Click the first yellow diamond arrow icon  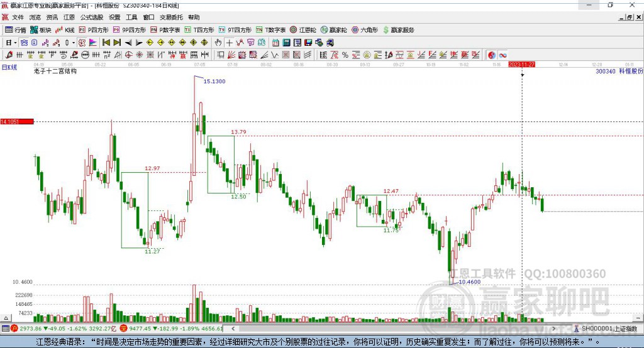[150, 43]
